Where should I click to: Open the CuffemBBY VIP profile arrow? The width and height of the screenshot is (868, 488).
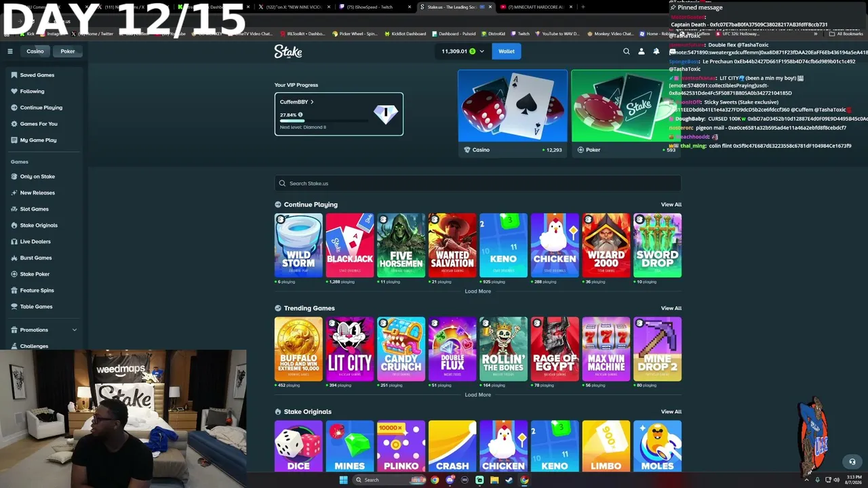point(312,102)
